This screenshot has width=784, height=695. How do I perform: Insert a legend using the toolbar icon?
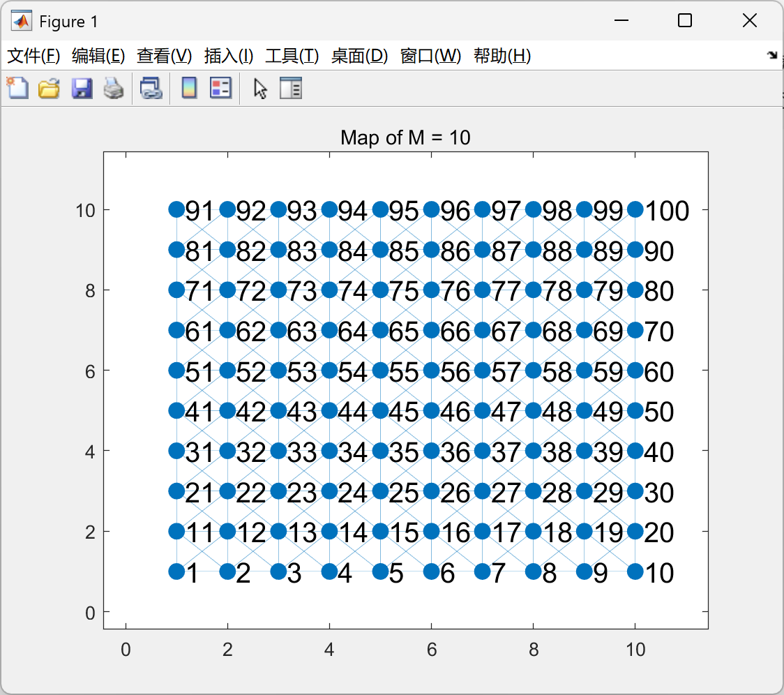click(x=220, y=89)
